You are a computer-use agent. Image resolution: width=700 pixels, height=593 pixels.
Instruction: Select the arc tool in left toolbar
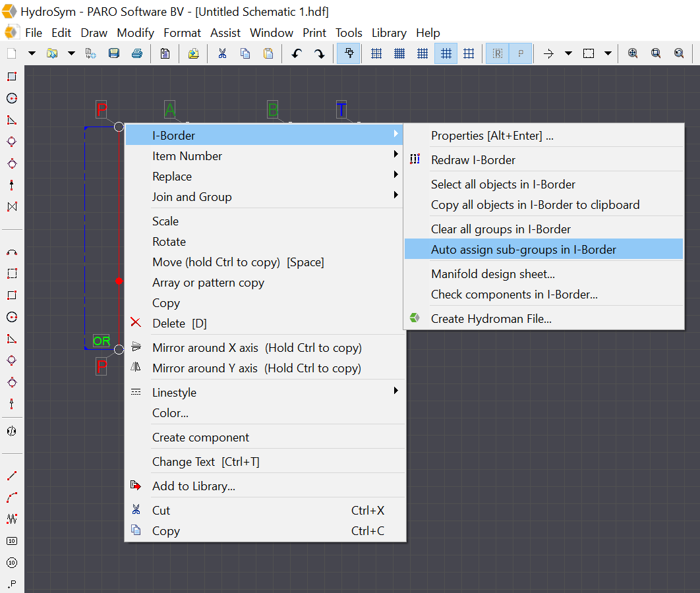(x=12, y=252)
